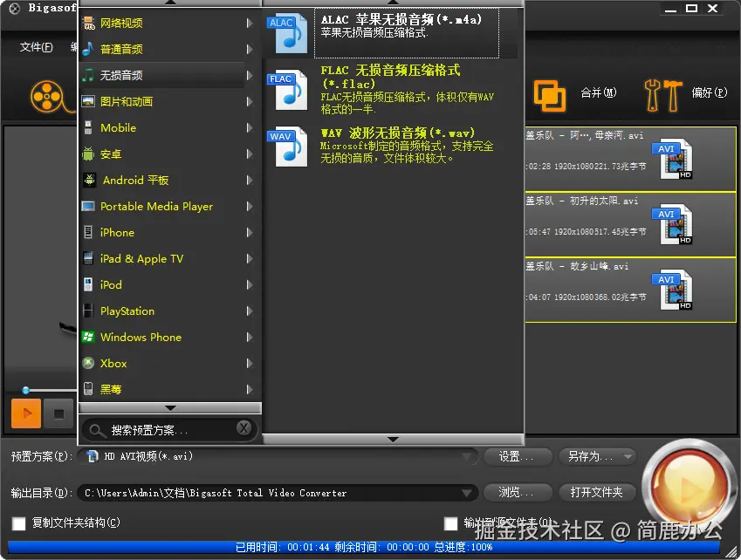741x560 pixels.
Task: Enable 复制文件夹结构 checkbox
Action: tap(19, 523)
